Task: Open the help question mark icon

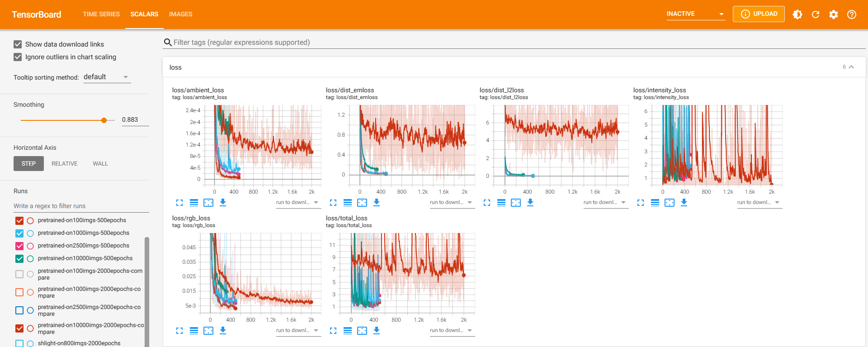Action: click(852, 14)
